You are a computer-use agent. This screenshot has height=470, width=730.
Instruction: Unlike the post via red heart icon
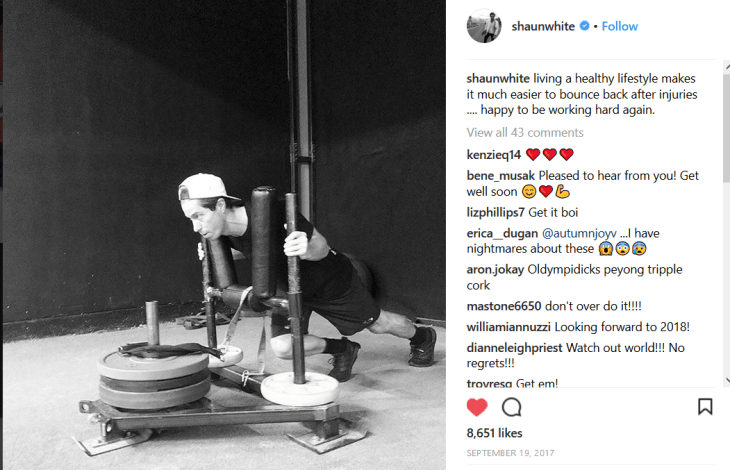tap(477, 407)
